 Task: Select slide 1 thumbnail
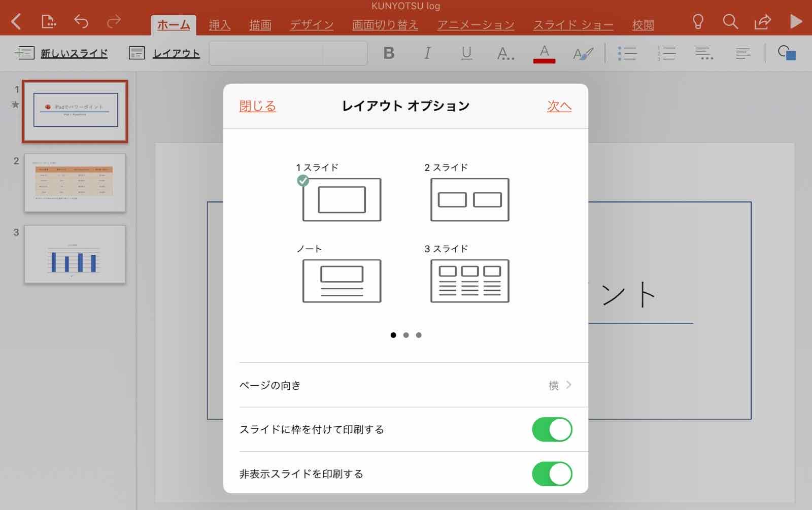click(x=75, y=111)
